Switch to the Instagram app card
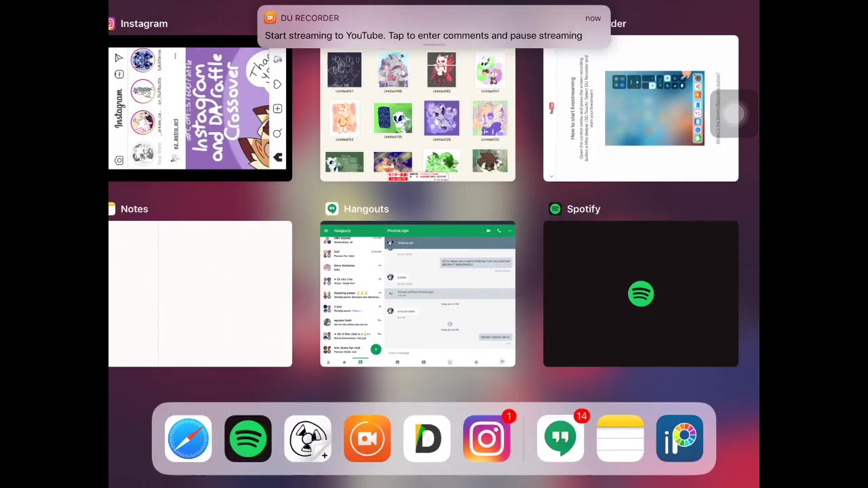Viewport: 868px width, 488px height. [x=200, y=108]
